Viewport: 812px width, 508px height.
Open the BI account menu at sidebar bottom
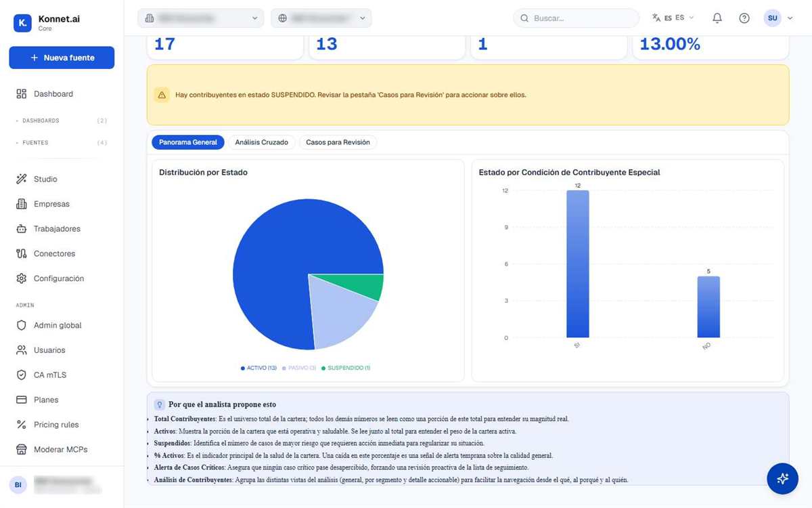pos(62,484)
